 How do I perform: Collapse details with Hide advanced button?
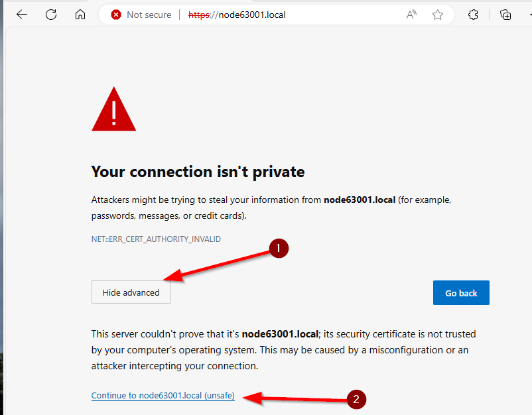point(131,292)
